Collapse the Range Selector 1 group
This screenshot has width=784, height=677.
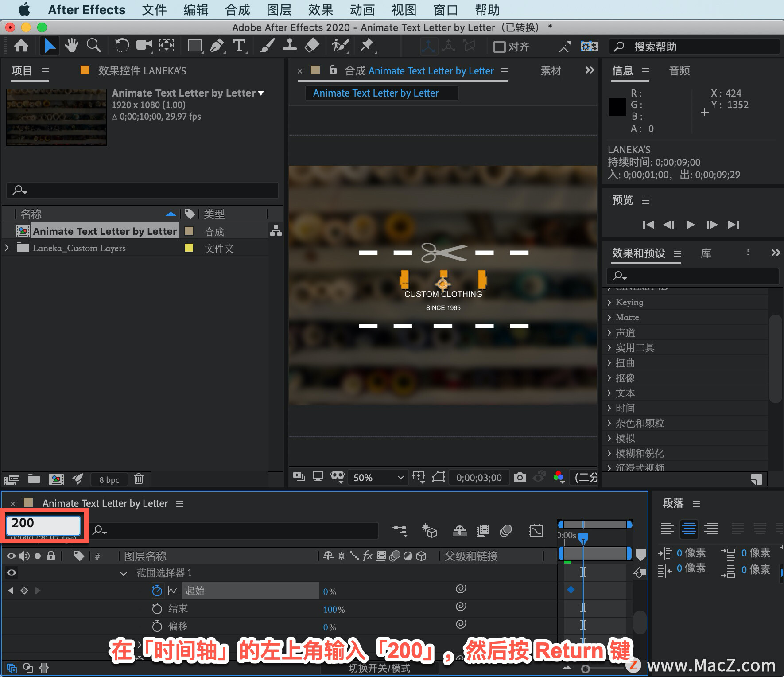[x=124, y=573]
